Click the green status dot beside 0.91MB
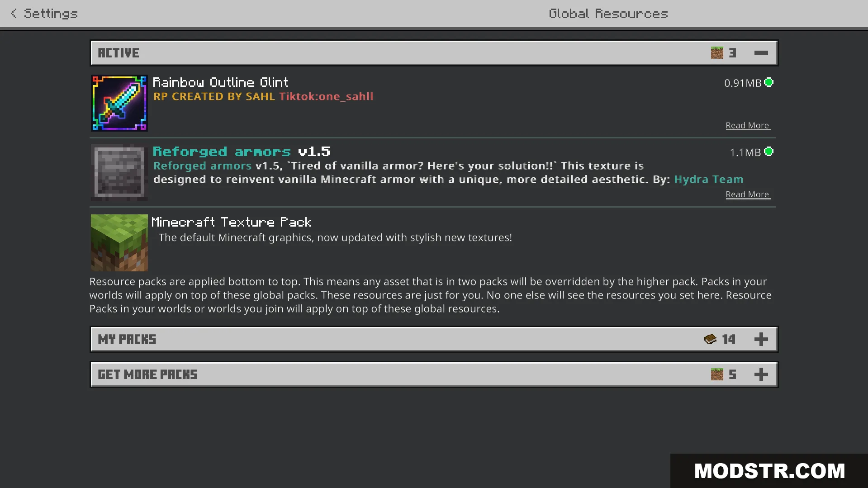The image size is (868, 488). pos(768,82)
